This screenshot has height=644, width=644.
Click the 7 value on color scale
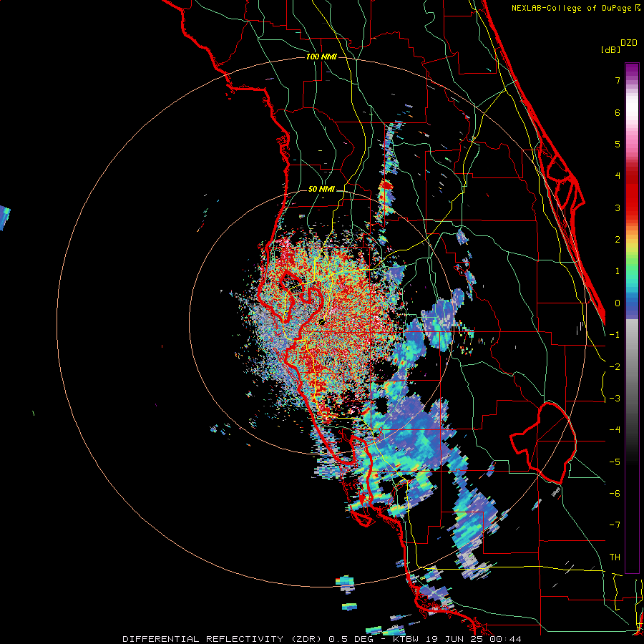617,80
